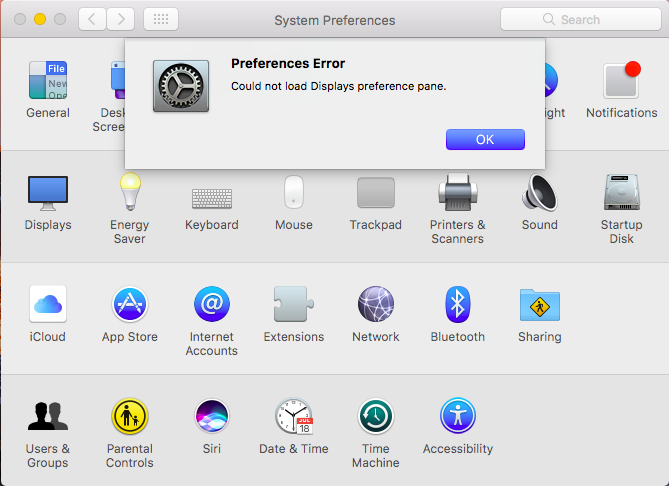Click the back navigation arrow
669x486 pixels.
(92, 19)
